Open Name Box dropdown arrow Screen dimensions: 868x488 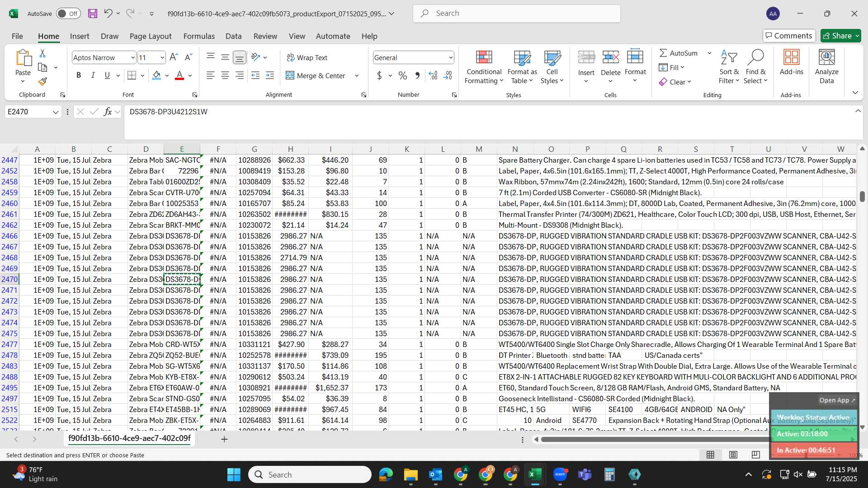coord(56,112)
